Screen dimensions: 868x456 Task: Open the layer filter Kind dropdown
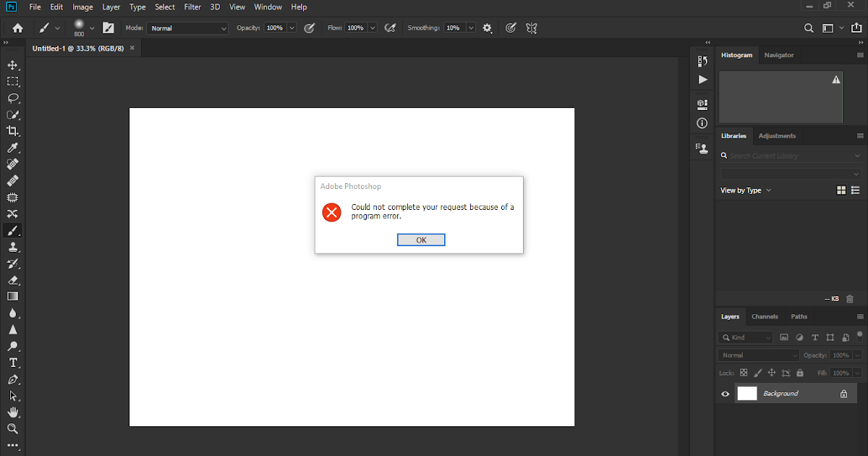coord(746,337)
